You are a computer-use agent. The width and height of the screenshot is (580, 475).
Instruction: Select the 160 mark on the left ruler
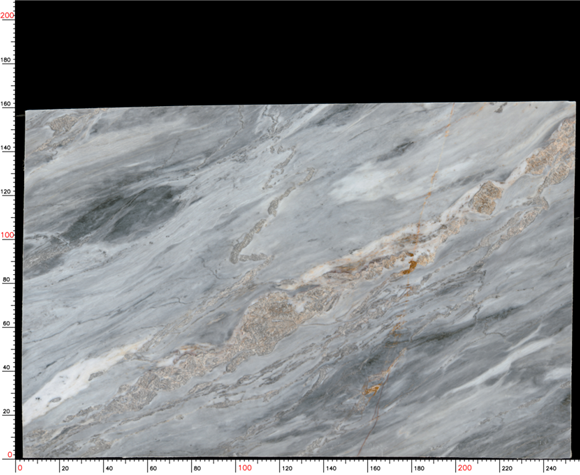click(6, 104)
